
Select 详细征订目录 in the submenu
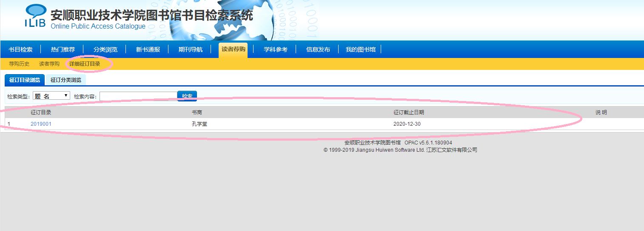point(85,64)
